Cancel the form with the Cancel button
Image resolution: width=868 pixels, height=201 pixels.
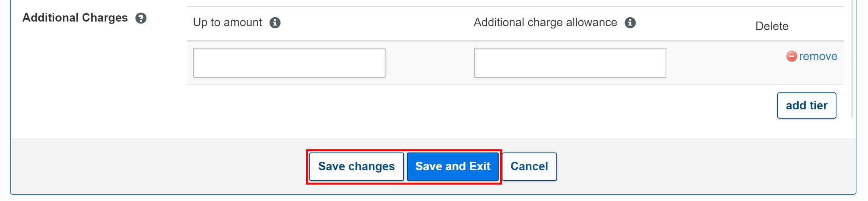pos(529,166)
